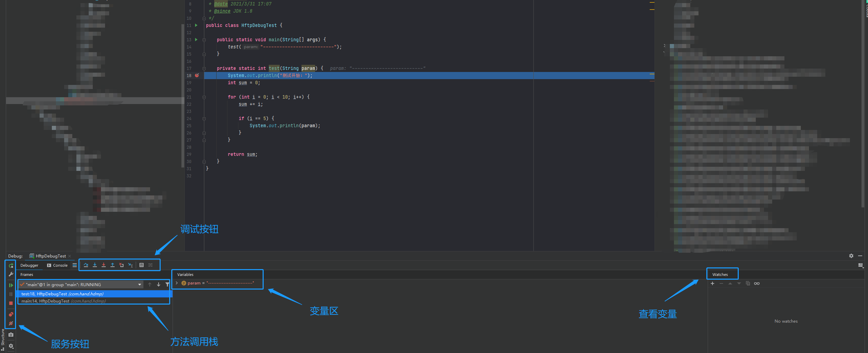Open the Evaluate Expression calculator icon

(142, 265)
